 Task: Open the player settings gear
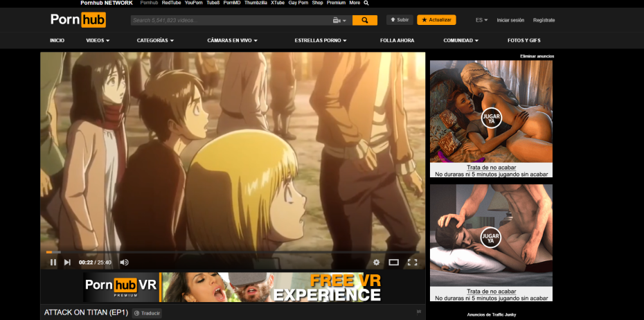coord(377,263)
